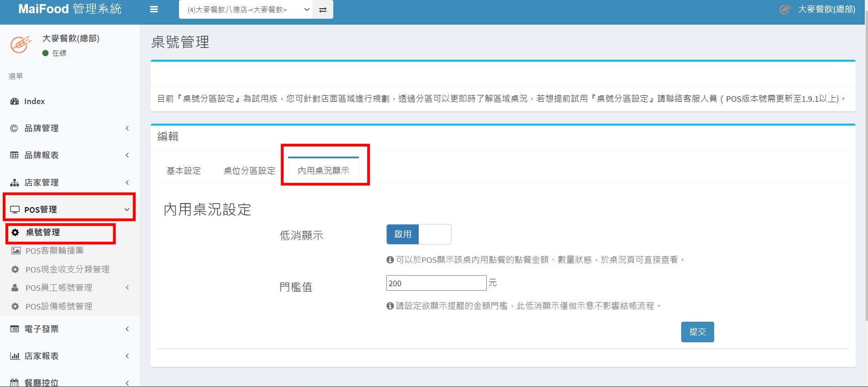Click the 店家報表 bar chart icon

pos(15,356)
